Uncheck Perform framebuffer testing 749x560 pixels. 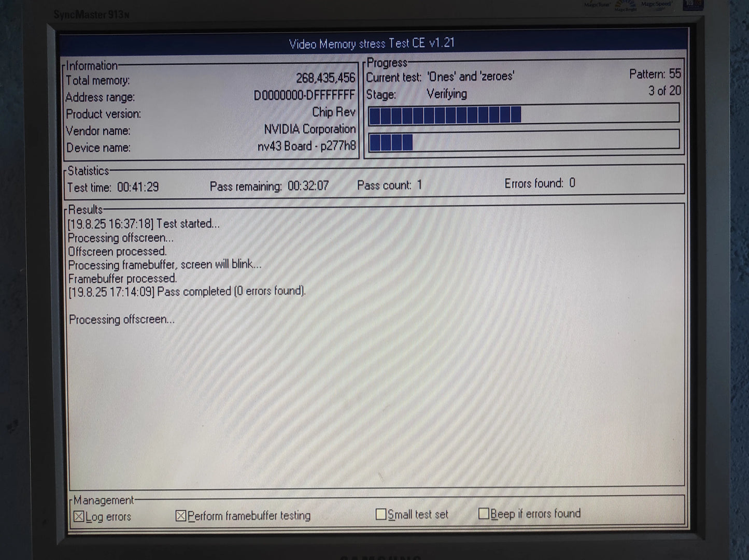pyautogui.click(x=181, y=516)
